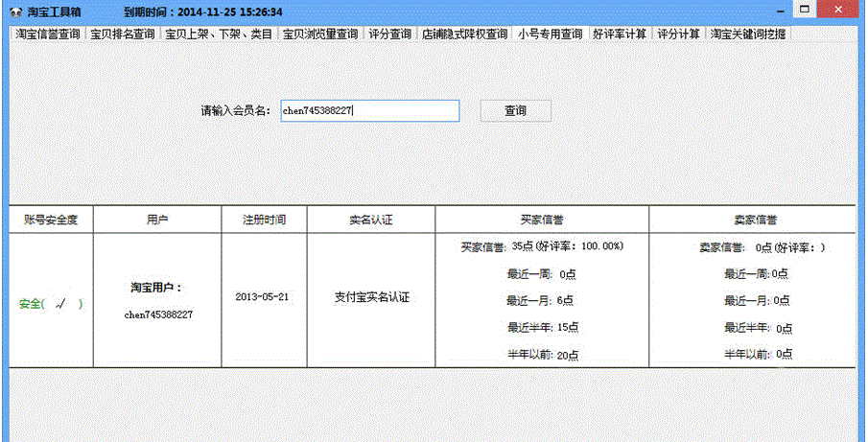Click the 注册时间 column header
This screenshot has width=868, height=442.
pos(264,220)
